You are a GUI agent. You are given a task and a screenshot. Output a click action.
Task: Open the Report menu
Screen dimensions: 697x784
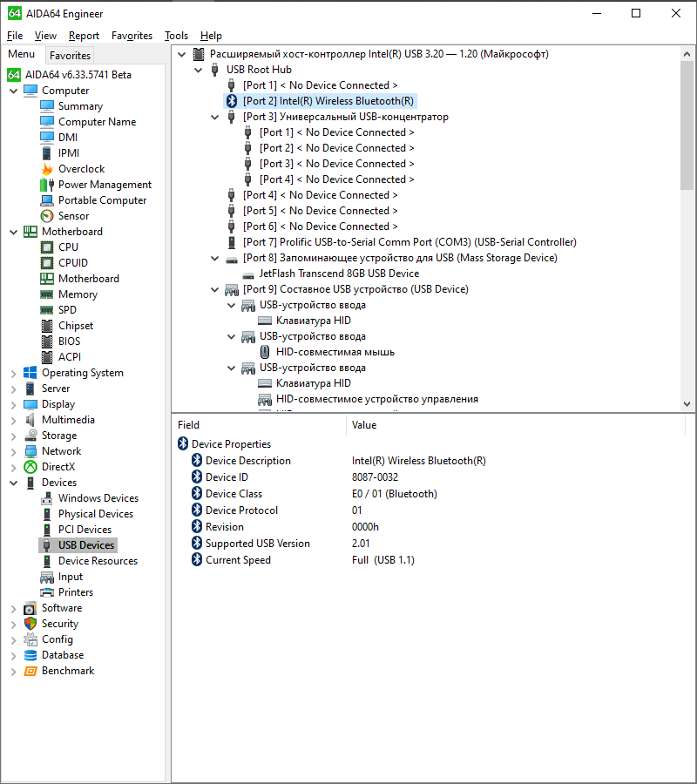pyautogui.click(x=84, y=36)
